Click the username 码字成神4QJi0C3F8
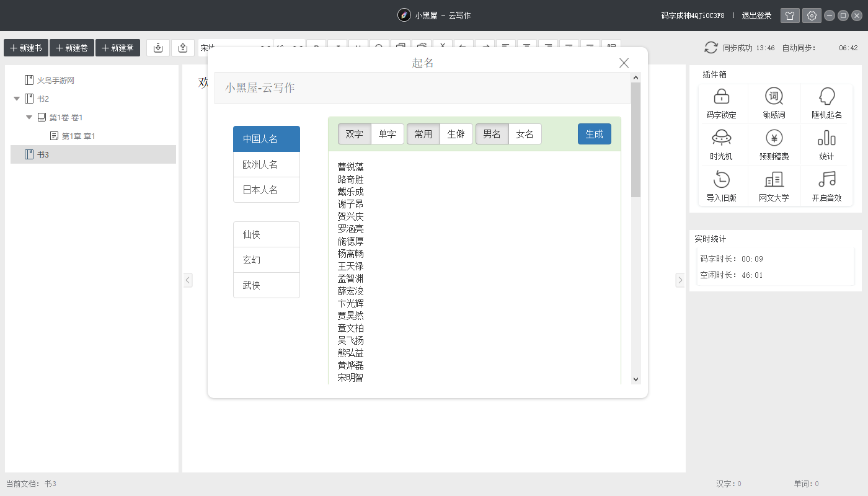The height and width of the screenshot is (496, 868). (693, 15)
